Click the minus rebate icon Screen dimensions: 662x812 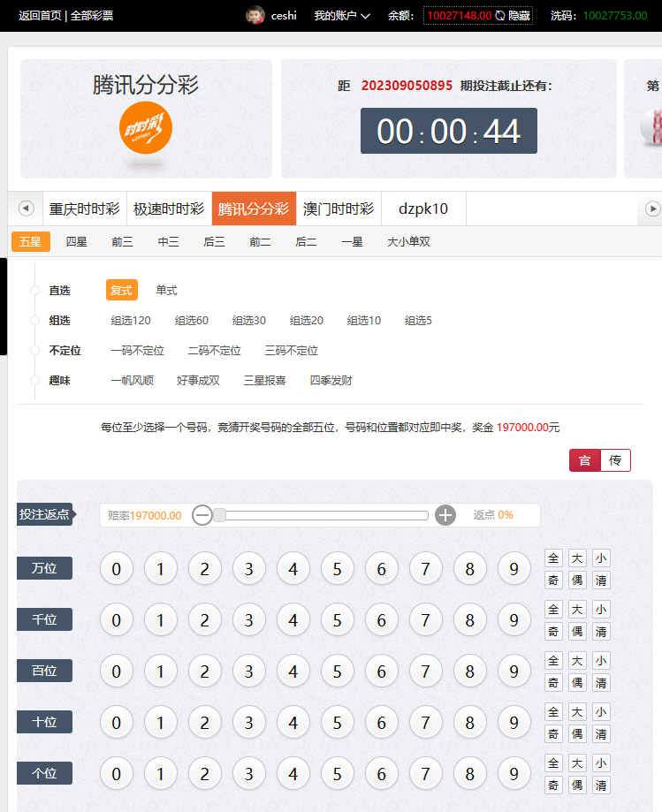point(202,515)
